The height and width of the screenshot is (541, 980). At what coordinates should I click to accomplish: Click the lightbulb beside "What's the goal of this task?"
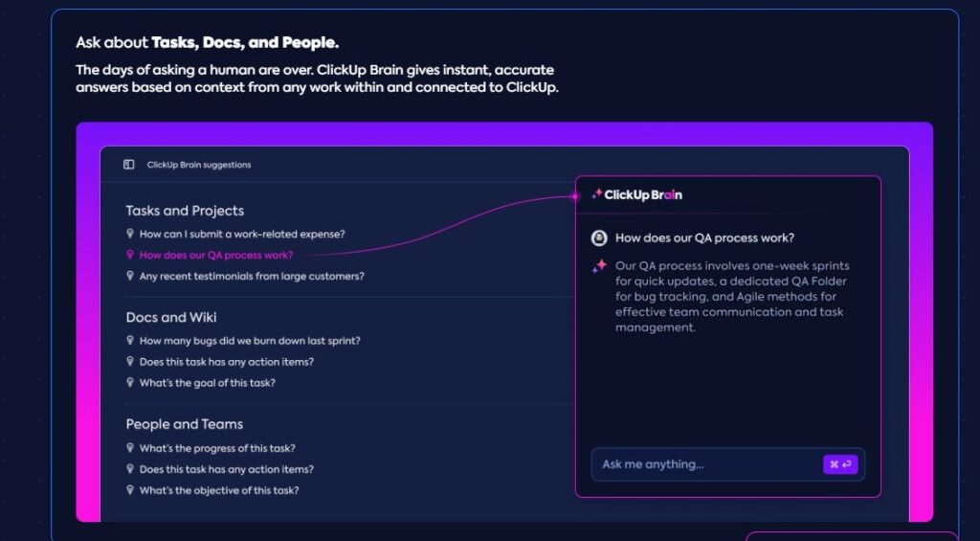[130, 383]
